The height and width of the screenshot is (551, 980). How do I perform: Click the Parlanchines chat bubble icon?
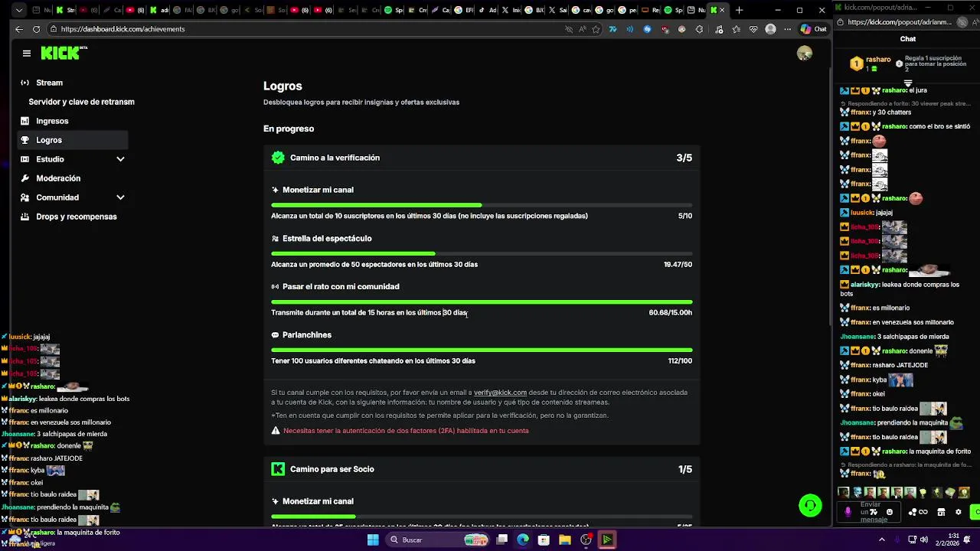click(275, 335)
